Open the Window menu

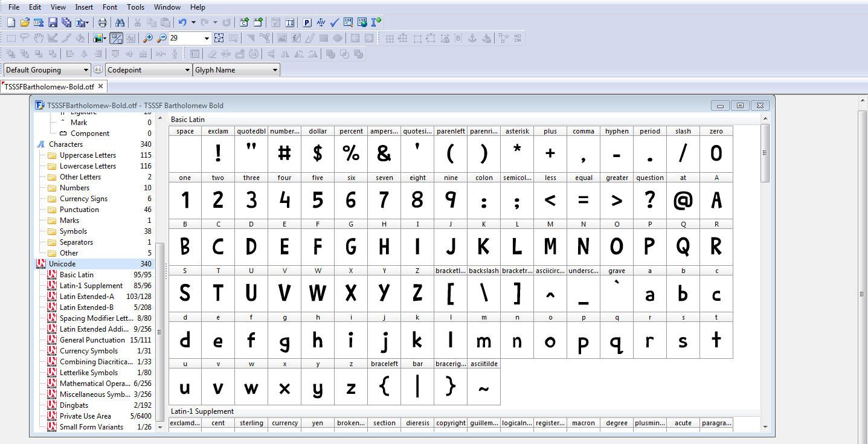[x=167, y=7]
